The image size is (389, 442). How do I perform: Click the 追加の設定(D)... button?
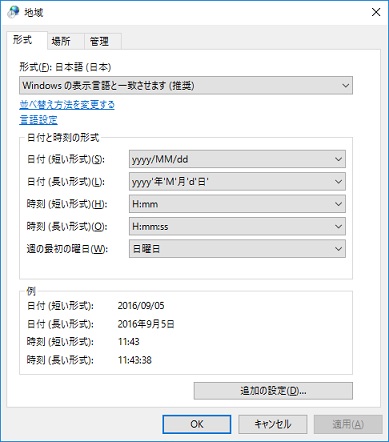click(273, 391)
